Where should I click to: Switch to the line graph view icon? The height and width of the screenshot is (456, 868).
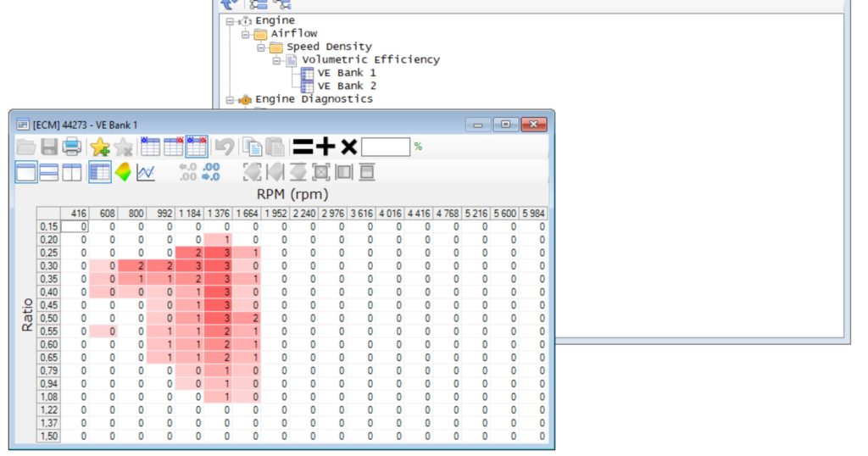point(146,172)
